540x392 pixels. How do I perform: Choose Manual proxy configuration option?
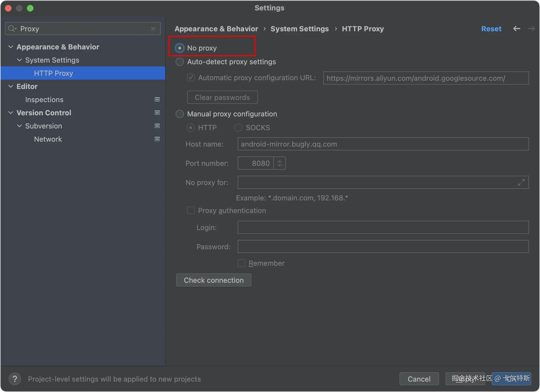pyautogui.click(x=180, y=114)
